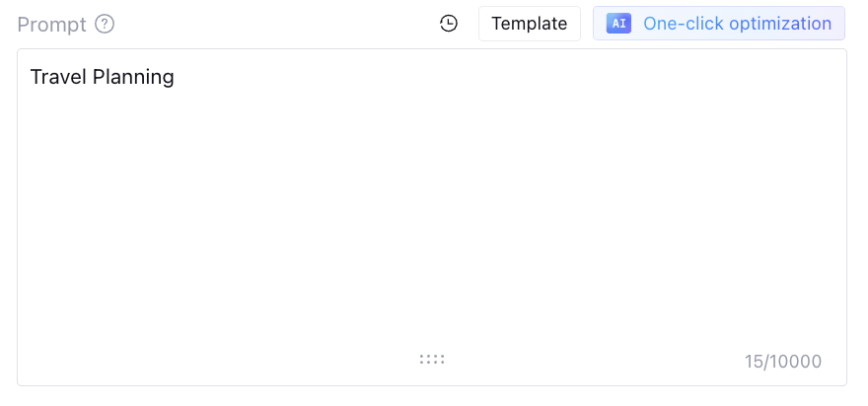Image resolution: width=868 pixels, height=406 pixels.
Task: Click the help question mark beside Prompt
Action: [x=105, y=24]
